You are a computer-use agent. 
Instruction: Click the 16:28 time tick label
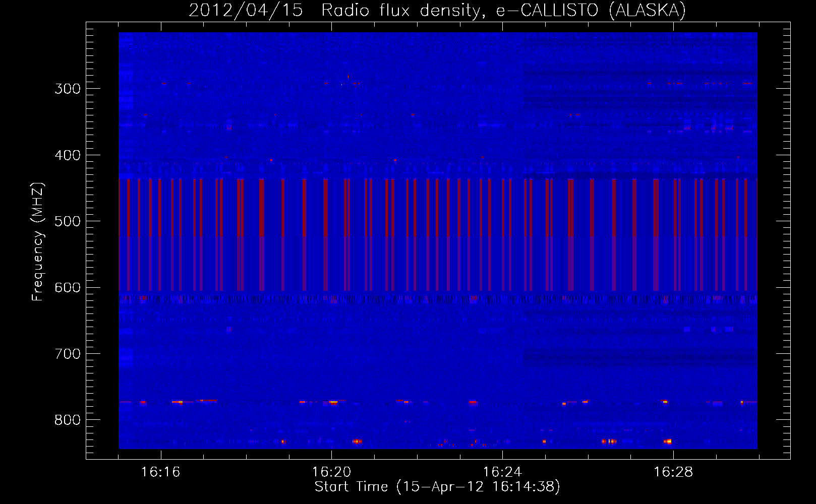point(673,472)
